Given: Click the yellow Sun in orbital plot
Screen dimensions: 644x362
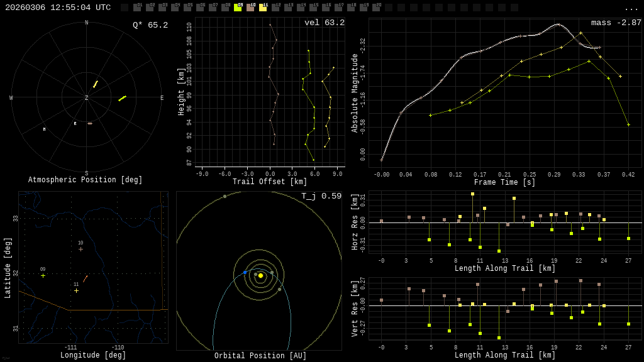Looking at the screenshot, I should [260, 275].
